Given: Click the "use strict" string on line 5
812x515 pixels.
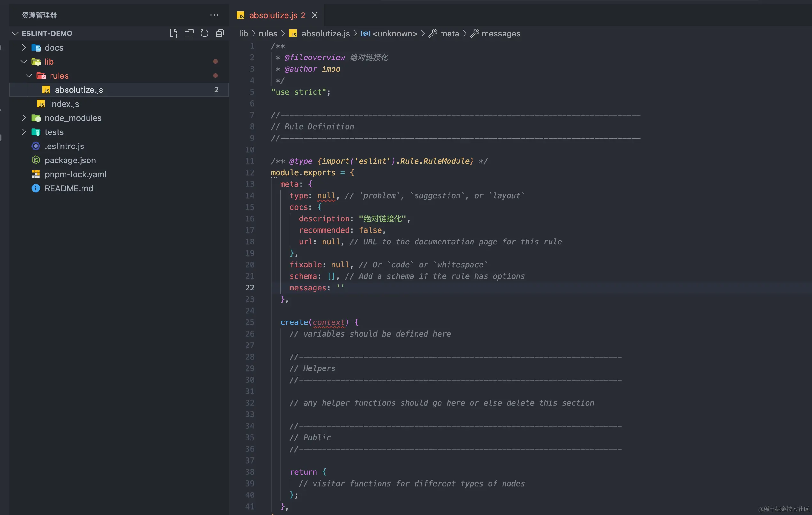Looking at the screenshot, I should pyautogui.click(x=299, y=92).
